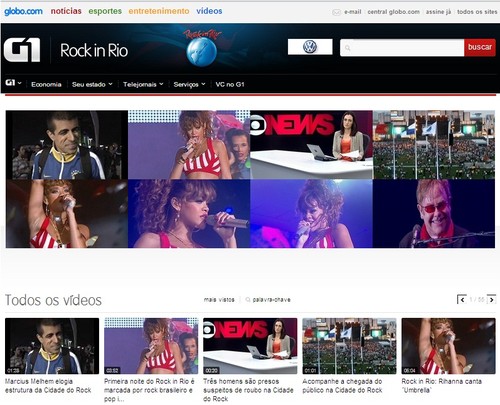Click title 'Rock in Rio: Rihanna canta Umbrella'

point(442,386)
